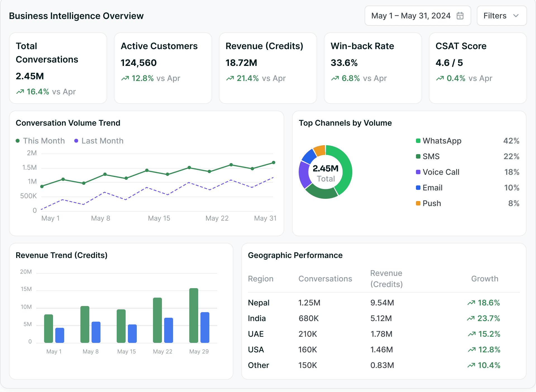Viewport: 536px width, 392px height.
Task: Click the SMS dark green legend swatch
Action: tap(418, 156)
